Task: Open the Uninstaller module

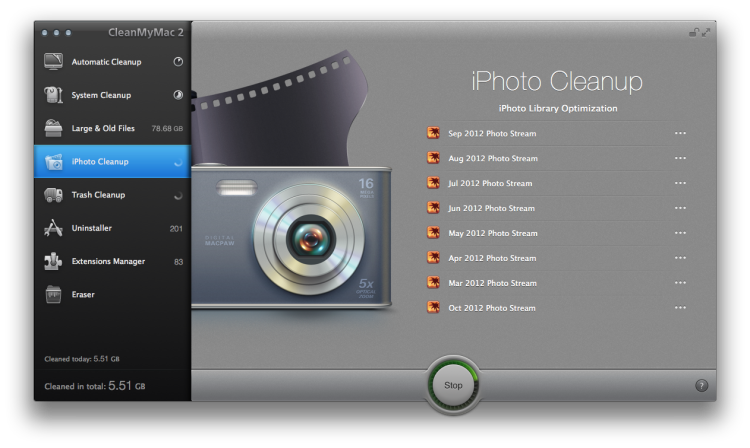Action: click(112, 228)
